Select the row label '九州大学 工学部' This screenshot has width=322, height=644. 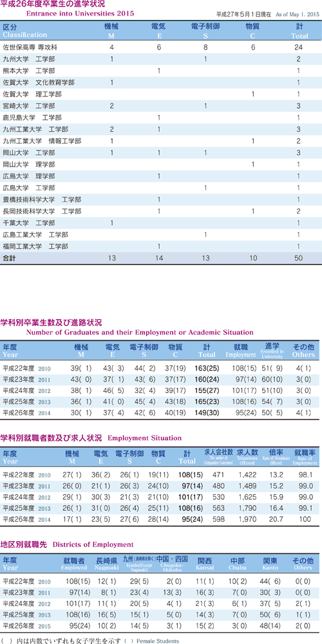(28, 59)
